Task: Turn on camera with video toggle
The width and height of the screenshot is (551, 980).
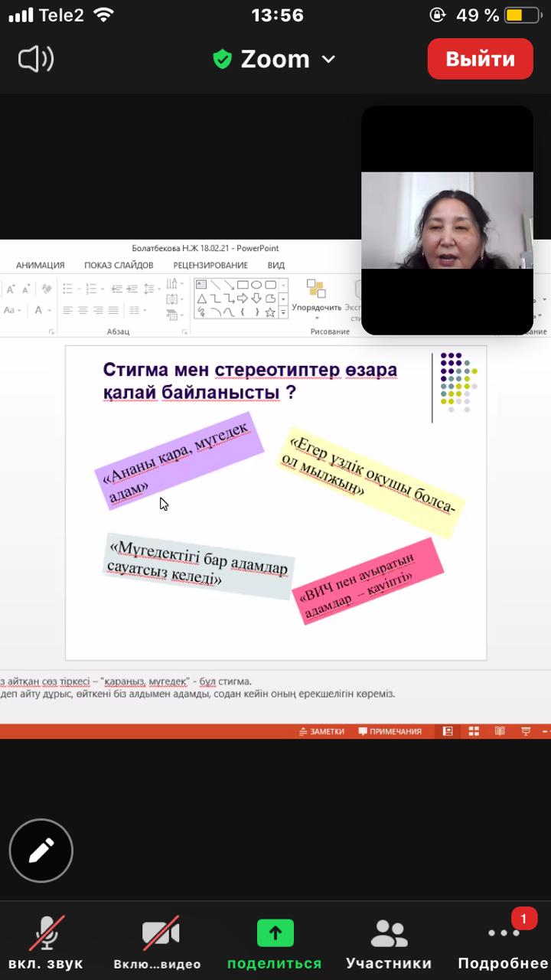Action: click(x=158, y=942)
